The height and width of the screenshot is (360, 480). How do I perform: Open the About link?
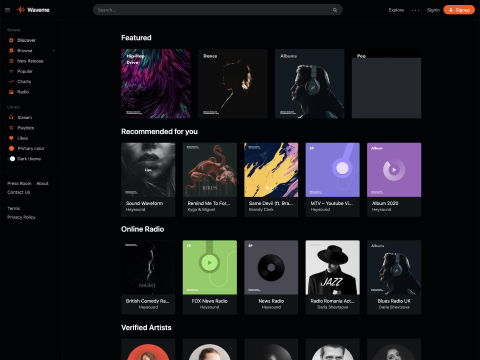42,183
